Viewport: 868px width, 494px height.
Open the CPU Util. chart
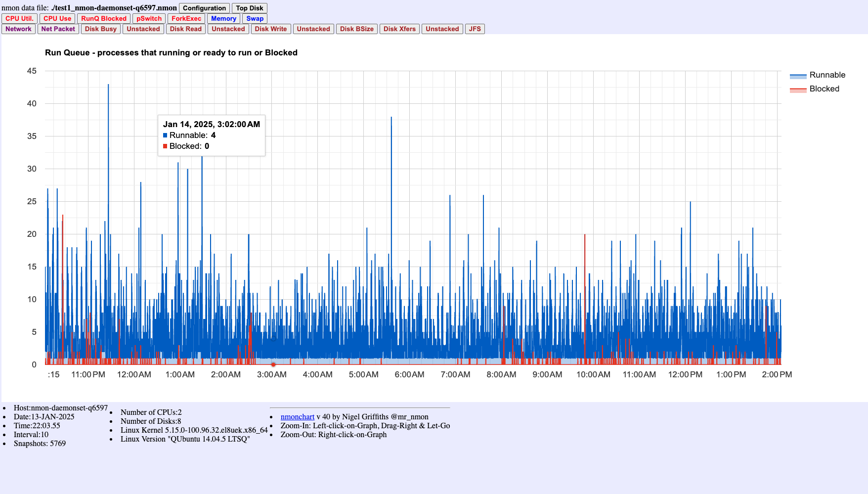tap(19, 18)
